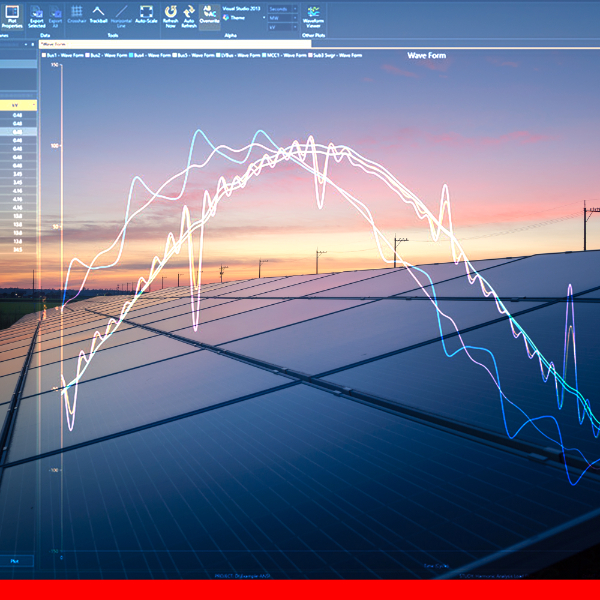Image resolution: width=600 pixels, height=600 pixels.
Task: Click the kV column header
Action: pyautogui.click(x=18, y=104)
